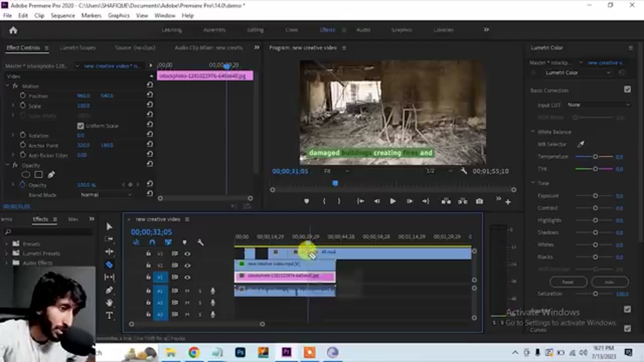Collapse the Motion effect properties

point(8,86)
